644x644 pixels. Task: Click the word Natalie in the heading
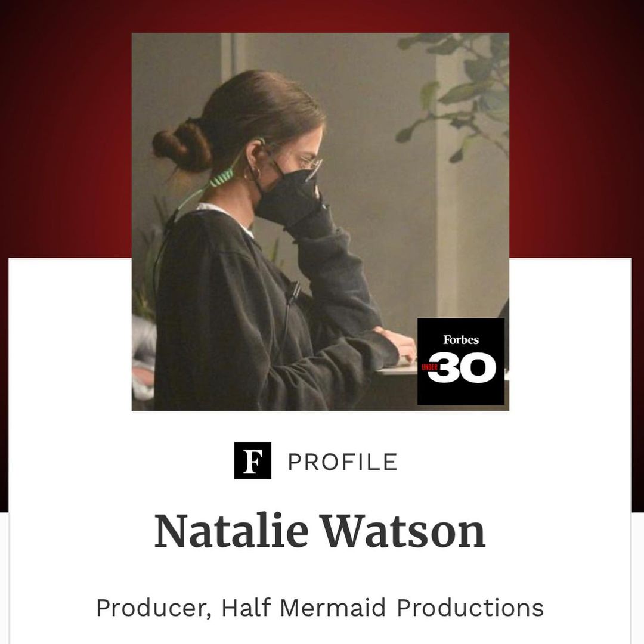tap(231, 531)
